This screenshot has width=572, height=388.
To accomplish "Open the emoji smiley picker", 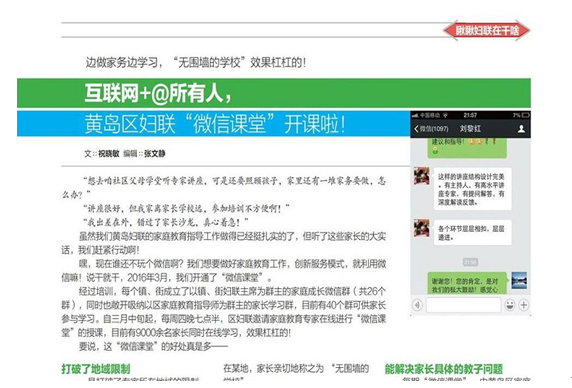I will pyautogui.click(x=510, y=305).
